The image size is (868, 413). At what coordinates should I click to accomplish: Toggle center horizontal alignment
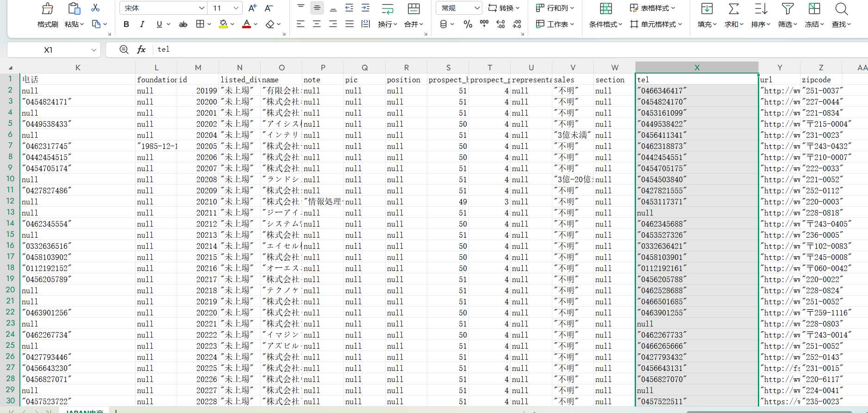click(x=317, y=24)
